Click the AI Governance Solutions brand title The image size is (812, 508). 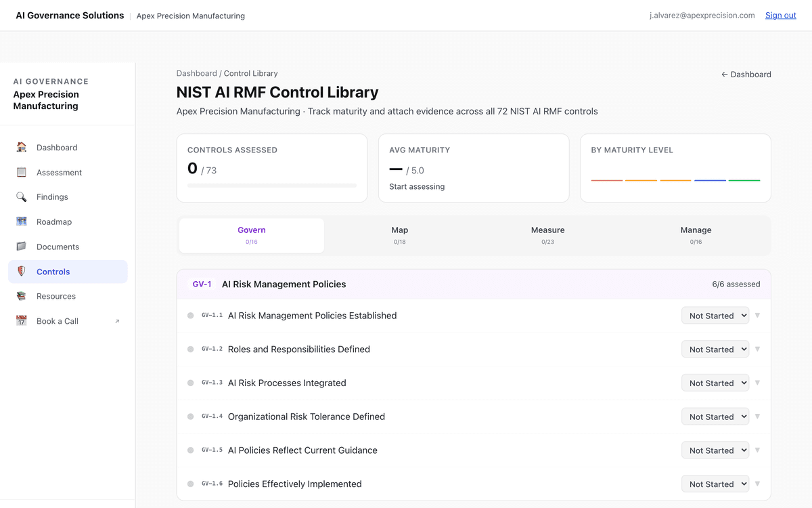[x=70, y=15]
